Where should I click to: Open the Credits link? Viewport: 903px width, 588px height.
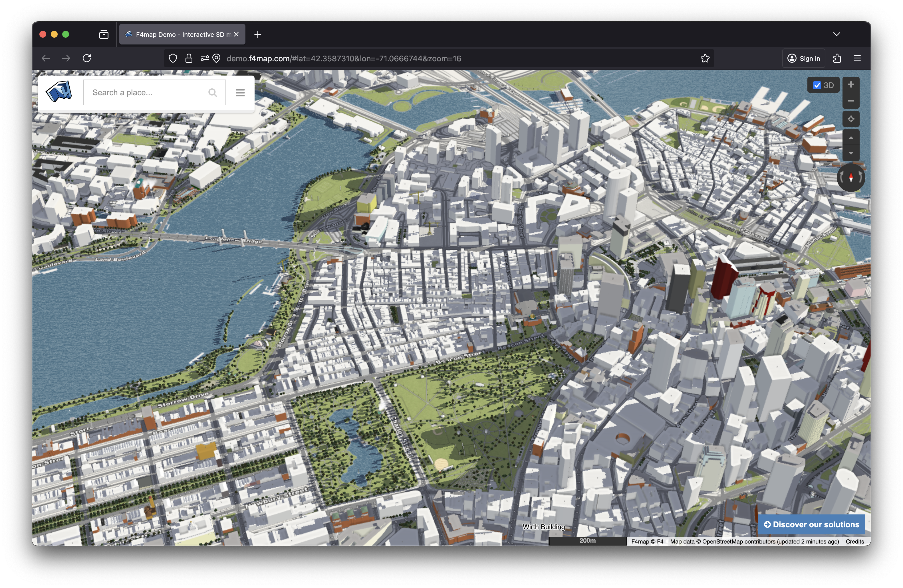(x=854, y=541)
